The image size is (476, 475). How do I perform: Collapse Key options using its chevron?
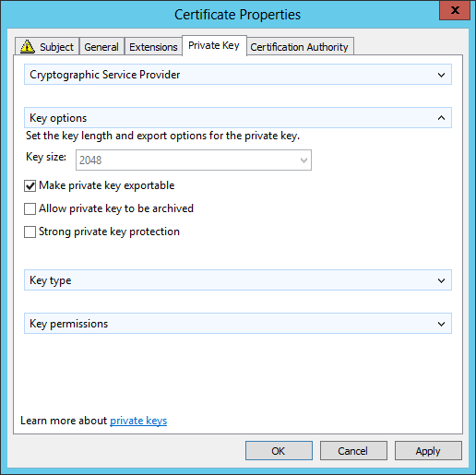coord(441,118)
